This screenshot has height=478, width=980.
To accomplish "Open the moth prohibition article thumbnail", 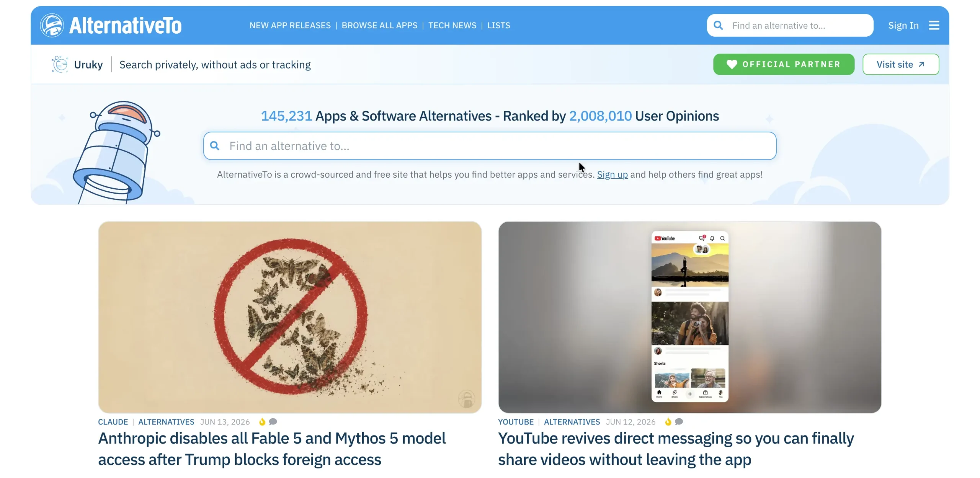I will click(290, 317).
